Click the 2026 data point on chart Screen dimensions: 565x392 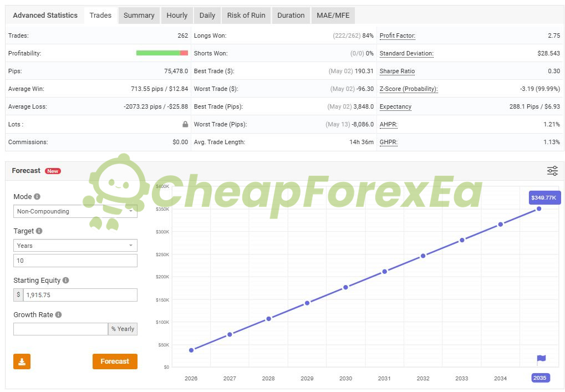(191, 350)
